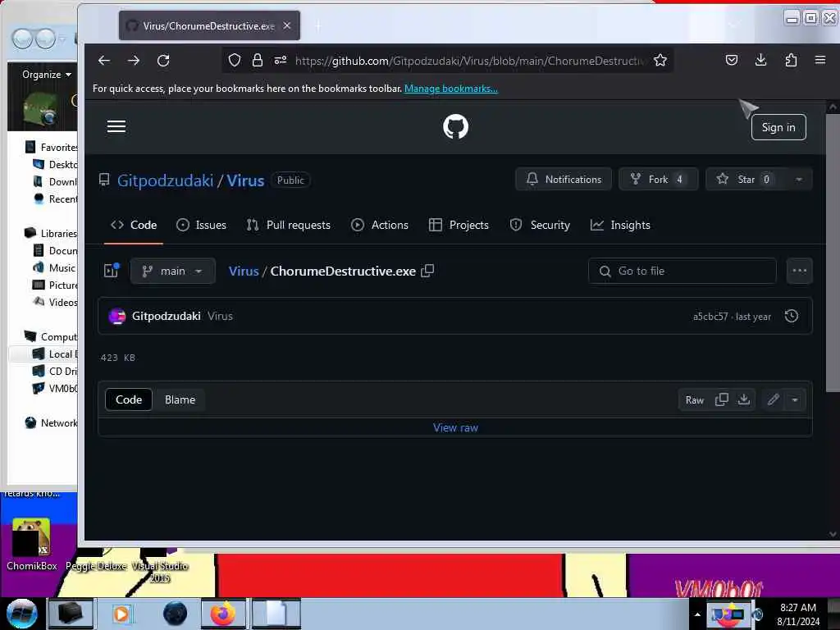Go back with the browser back arrow
The height and width of the screenshot is (630, 840).
point(104,61)
